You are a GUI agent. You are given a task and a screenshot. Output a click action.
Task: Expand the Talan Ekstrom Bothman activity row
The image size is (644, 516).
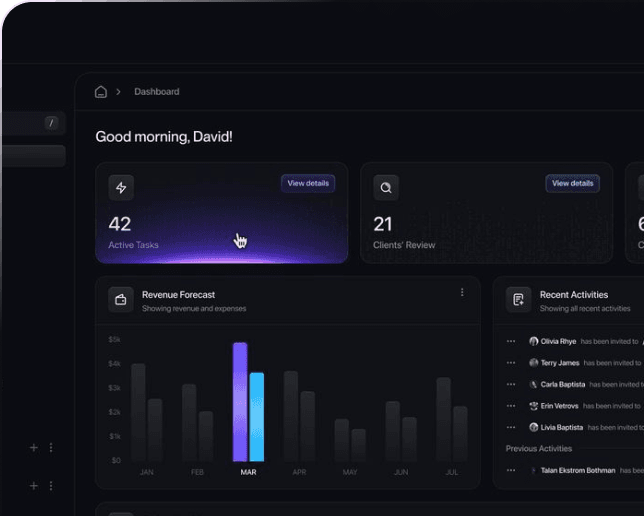(x=534, y=470)
